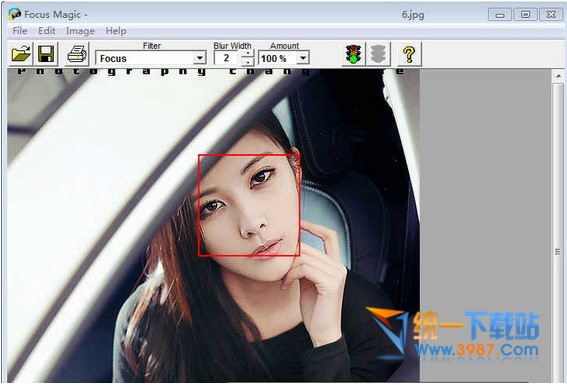Click the Focus Magic app icon
567x385 pixels.
click(14, 14)
